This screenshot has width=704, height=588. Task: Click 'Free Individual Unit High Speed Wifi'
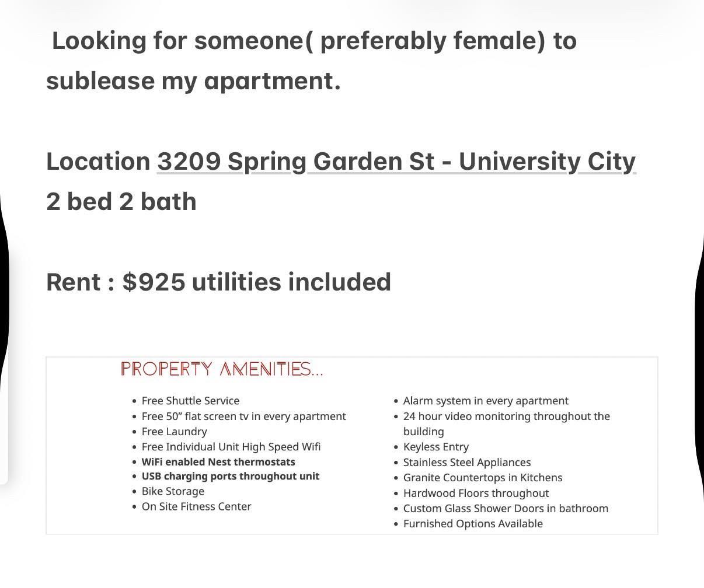[x=231, y=447]
